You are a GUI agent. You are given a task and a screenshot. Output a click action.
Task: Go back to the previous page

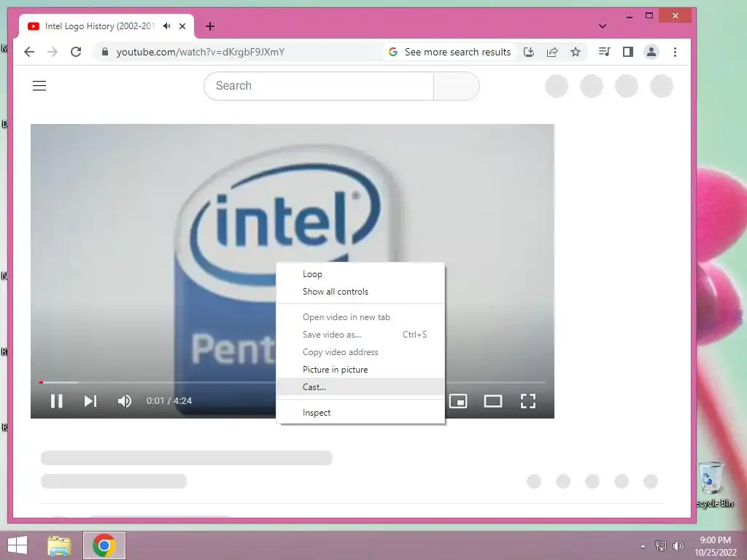(x=29, y=52)
